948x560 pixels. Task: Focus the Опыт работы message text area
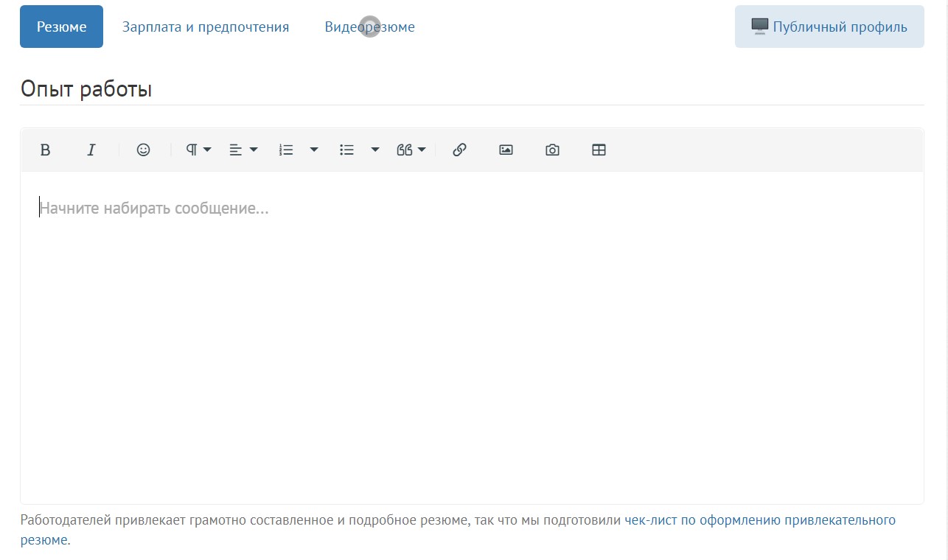pos(472,337)
